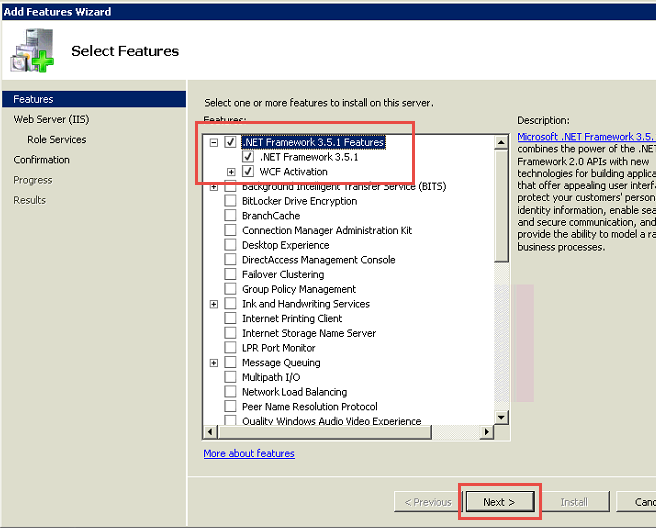The height and width of the screenshot is (528, 656).
Task: Select the BitLocker Drive Encryption row text
Action: click(300, 201)
